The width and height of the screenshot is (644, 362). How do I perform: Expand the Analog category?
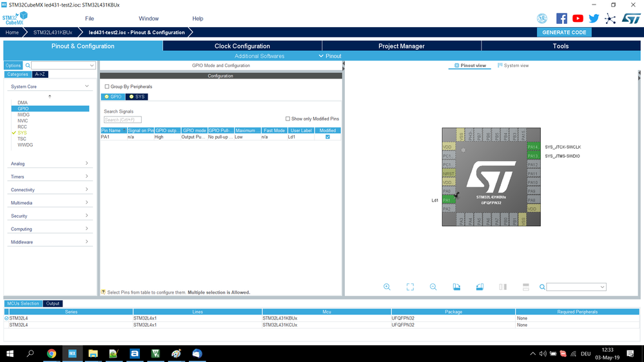tap(86, 164)
